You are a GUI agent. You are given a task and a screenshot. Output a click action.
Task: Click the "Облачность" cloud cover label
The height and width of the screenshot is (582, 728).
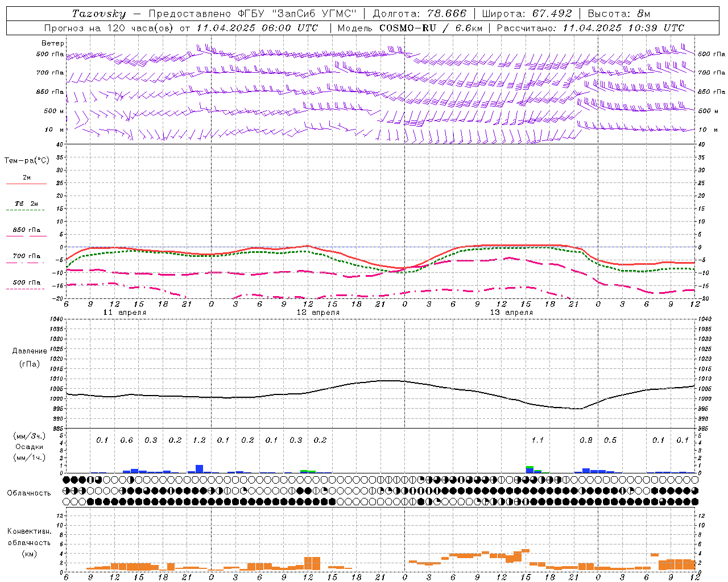coord(29,493)
